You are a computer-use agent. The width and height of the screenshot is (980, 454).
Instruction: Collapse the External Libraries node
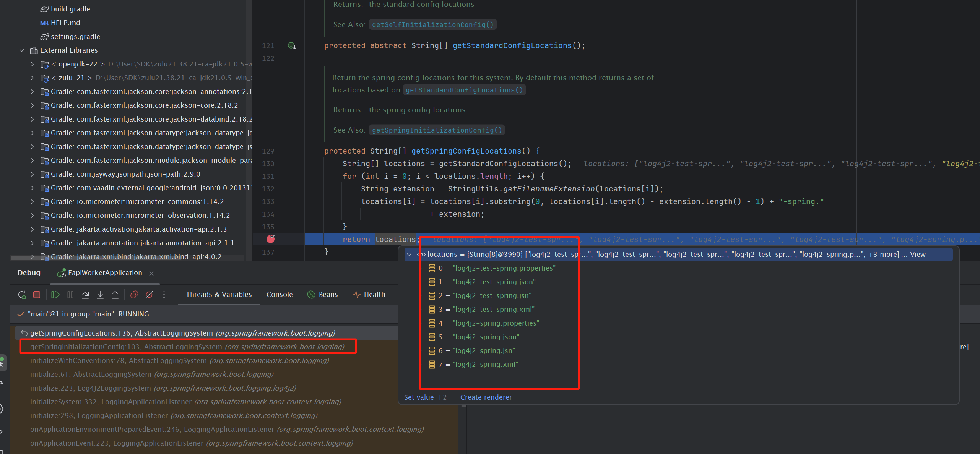click(x=22, y=50)
